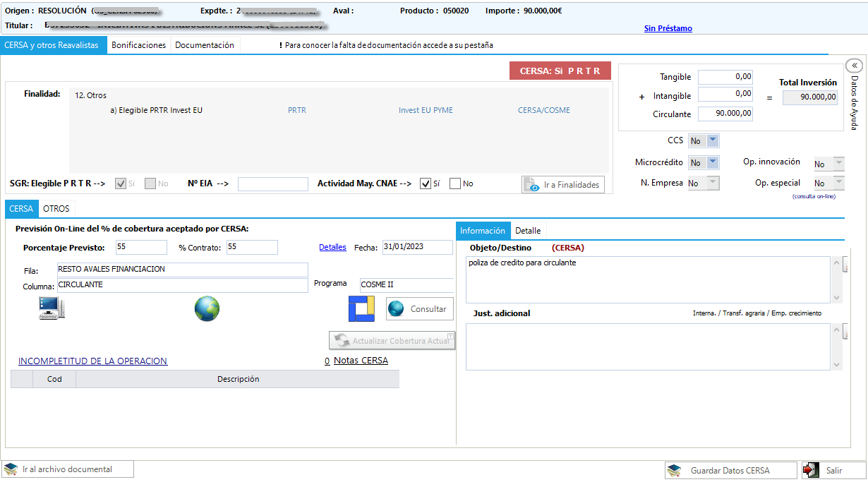Click the '(consulta on-line)' text

814,196
